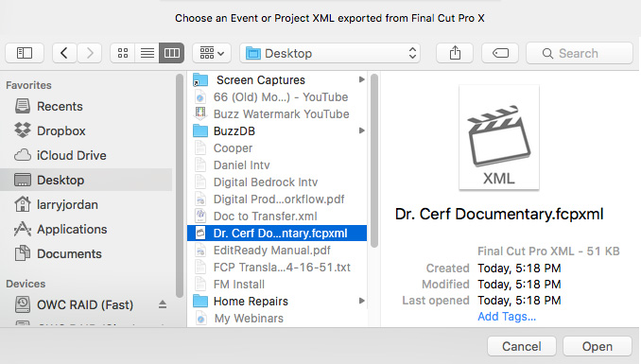This screenshot has height=364, width=641.
Task: Click into the Search field
Action: point(580,53)
